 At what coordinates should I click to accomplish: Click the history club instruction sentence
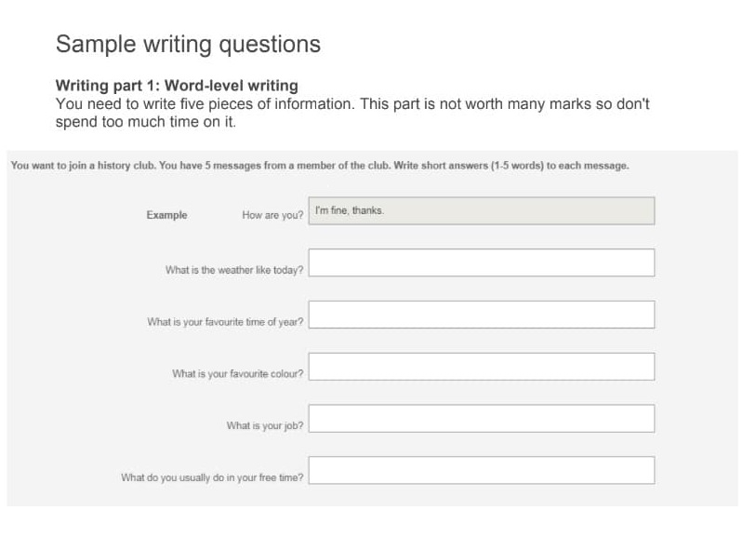(320, 166)
